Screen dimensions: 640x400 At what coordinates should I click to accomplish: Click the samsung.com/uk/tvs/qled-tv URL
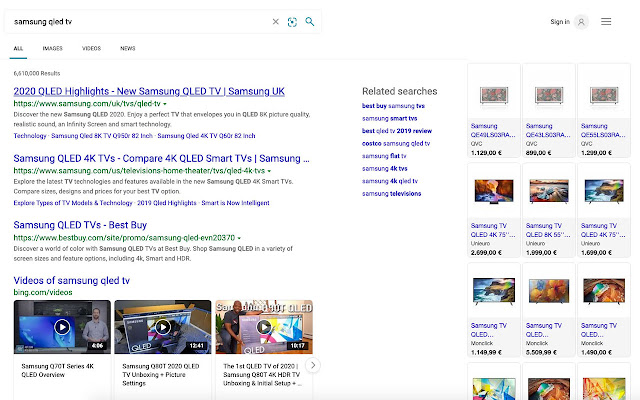87,104
